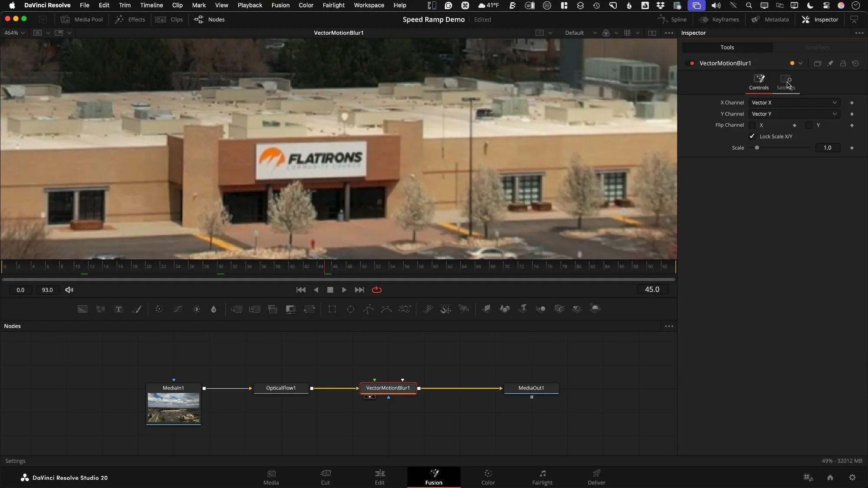The image size is (868, 488).
Task: Open the Y Channel dropdown
Action: [794, 114]
